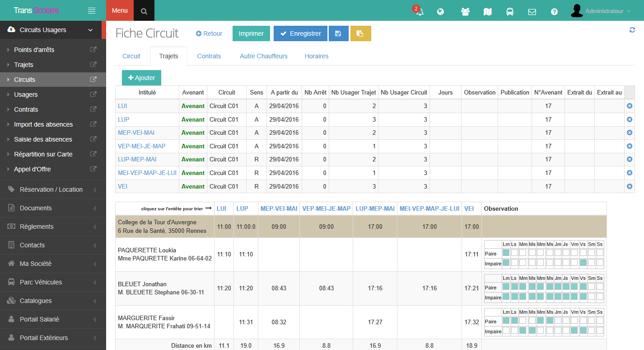Click the users group icon in header
This screenshot has width=644, height=350.
[x=465, y=12]
